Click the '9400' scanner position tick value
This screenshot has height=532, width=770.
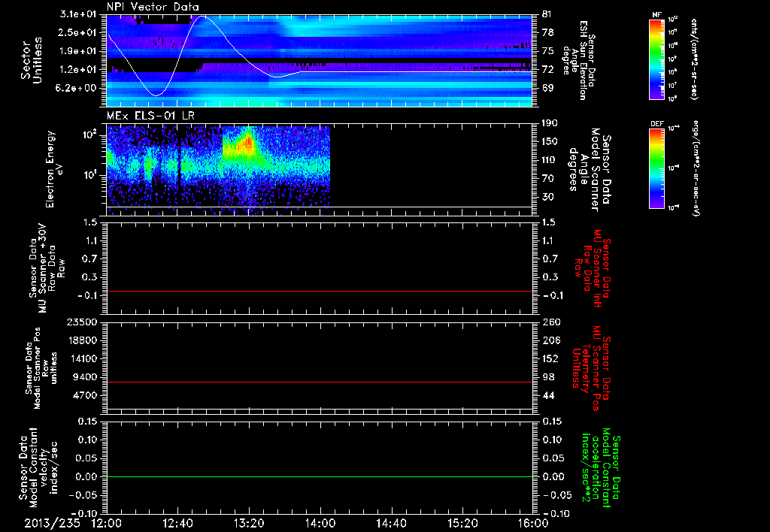85,377
